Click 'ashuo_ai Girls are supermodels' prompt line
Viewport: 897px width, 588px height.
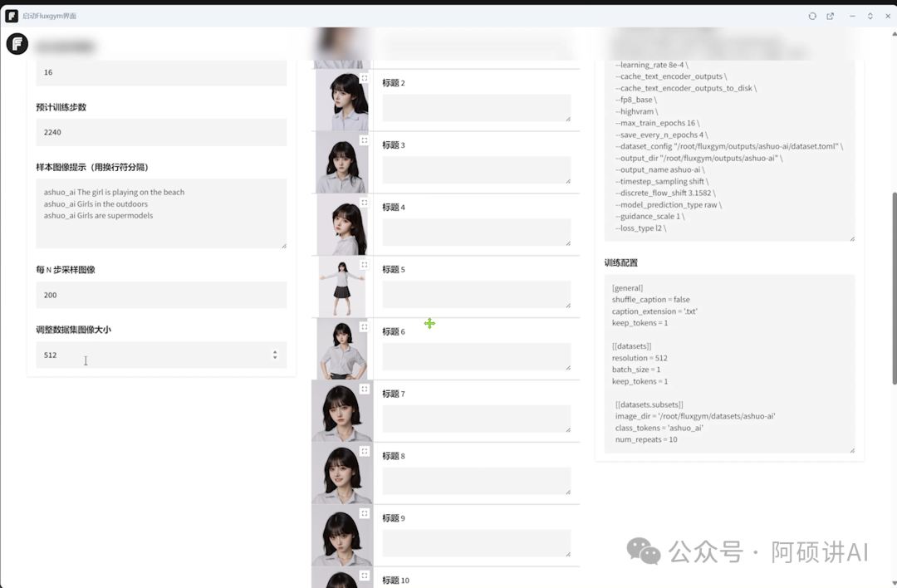coord(98,216)
